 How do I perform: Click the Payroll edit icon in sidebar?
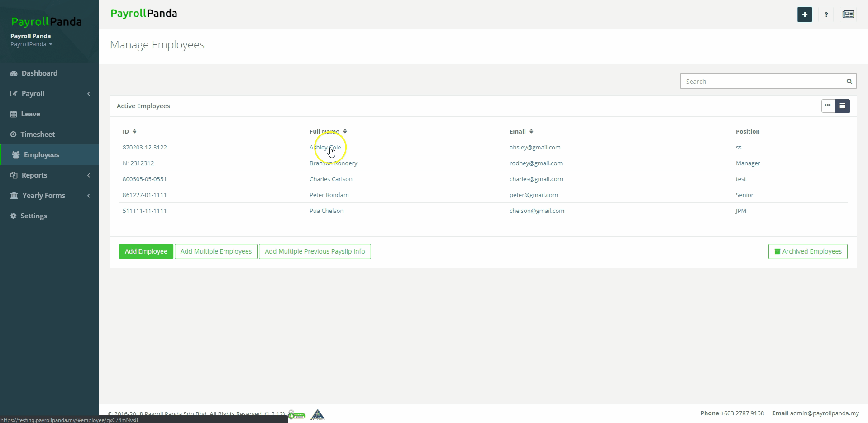point(14,94)
